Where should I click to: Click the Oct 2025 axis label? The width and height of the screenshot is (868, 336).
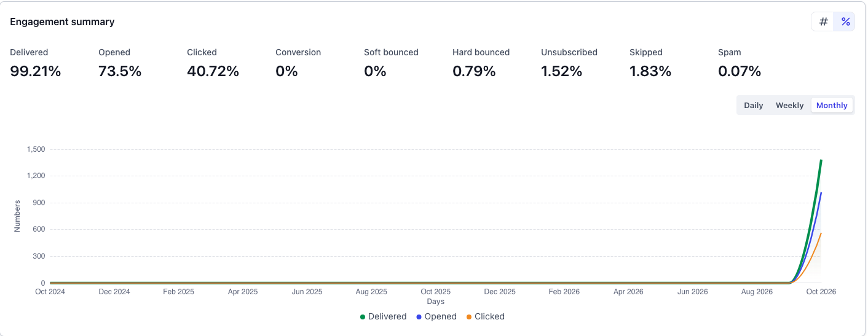pos(435,292)
